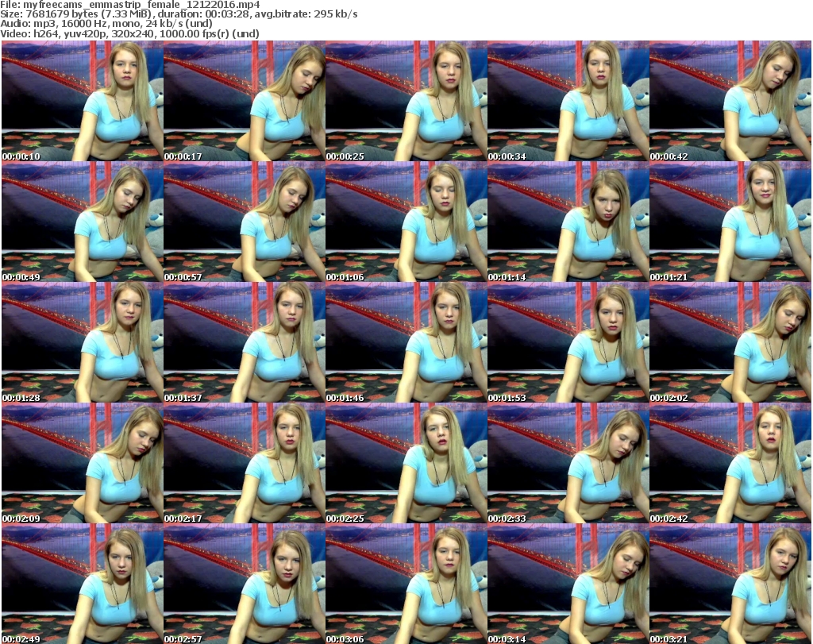Pick the frame stamped 00:02:25
Screen dimensions: 813x644
(x=406, y=464)
